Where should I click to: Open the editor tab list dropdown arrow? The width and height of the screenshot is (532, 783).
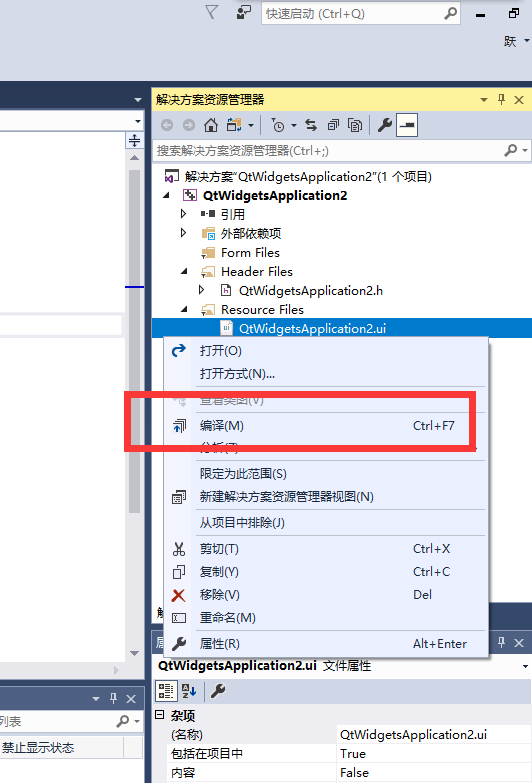[x=138, y=100]
